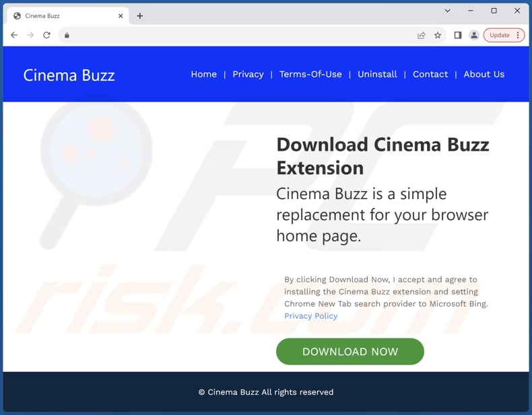The width and height of the screenshot is (532, 415).
Task: Open the Privacy nav link
Action: (x=248, y=74)
